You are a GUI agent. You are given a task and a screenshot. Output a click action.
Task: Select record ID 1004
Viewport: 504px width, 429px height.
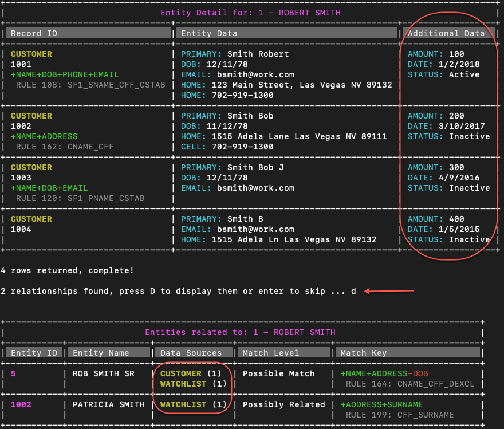[x=21, y=229]
